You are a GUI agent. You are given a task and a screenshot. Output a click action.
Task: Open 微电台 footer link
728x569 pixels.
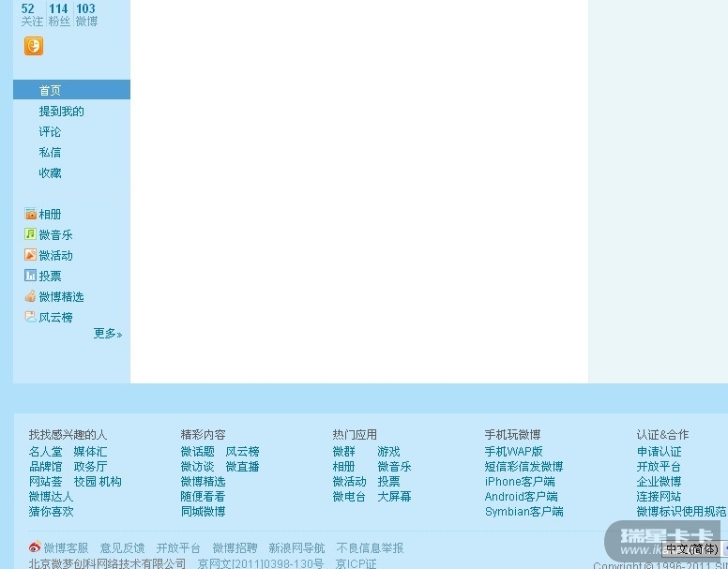click(x=350, y=496)
